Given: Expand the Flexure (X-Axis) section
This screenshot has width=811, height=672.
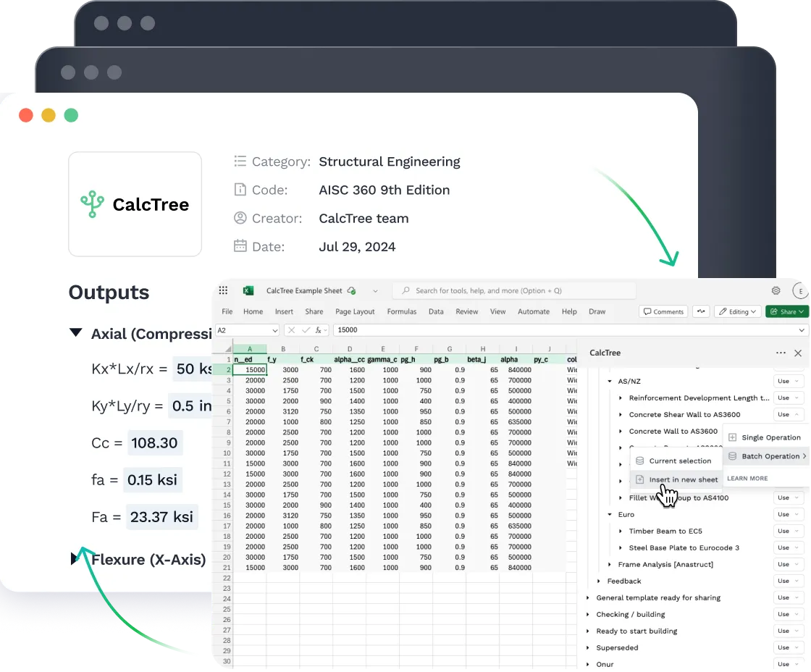Looking at the screenshot, I should (x=75, y=559).
